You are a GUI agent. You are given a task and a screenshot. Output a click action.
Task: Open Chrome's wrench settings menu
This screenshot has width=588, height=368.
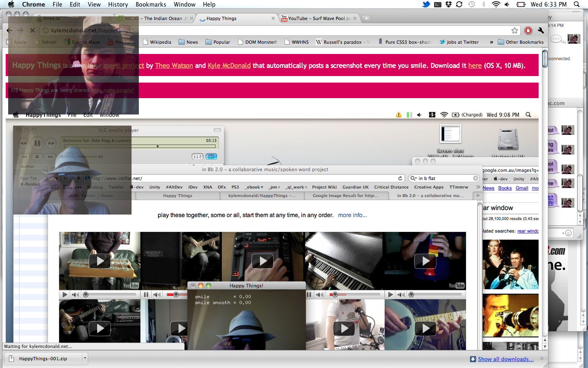541,31
